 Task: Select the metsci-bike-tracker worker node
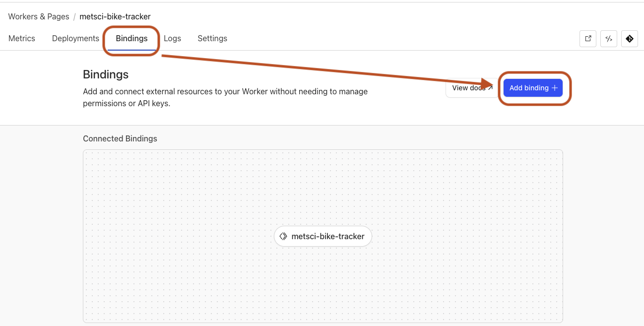[322, 236]
